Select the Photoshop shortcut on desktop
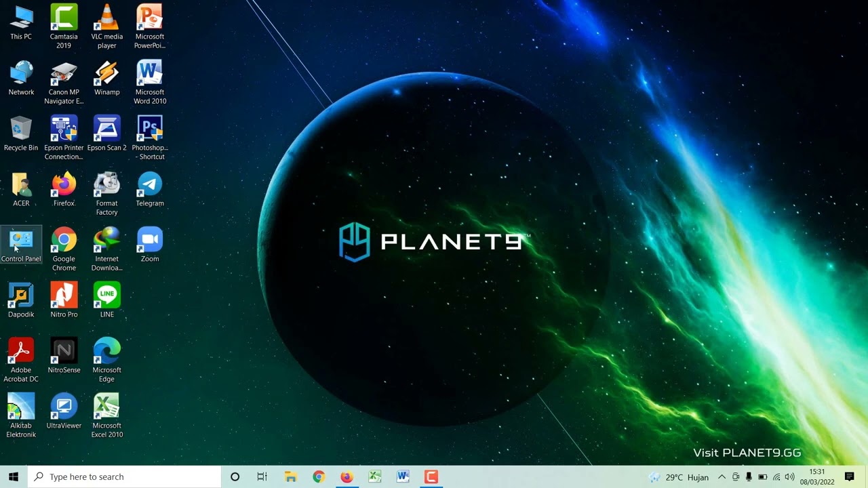This screenshot has width=868, height=488. pyautogui.click(x=150, y=138)
